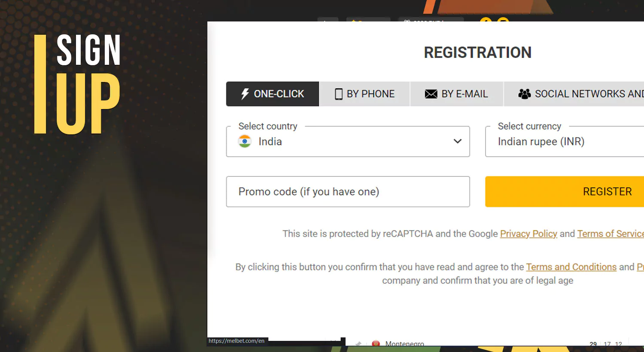Pin the Montenegro match using pin icon

(x=358, y=343)
